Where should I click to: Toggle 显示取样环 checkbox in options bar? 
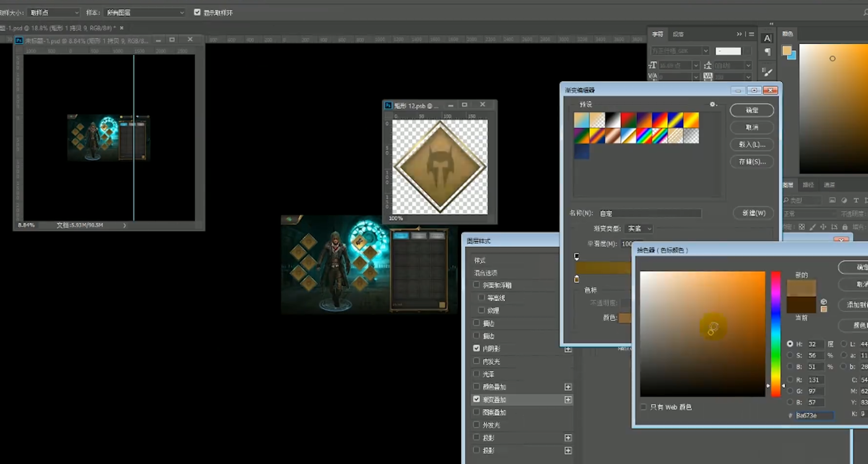tap(197, 12)
